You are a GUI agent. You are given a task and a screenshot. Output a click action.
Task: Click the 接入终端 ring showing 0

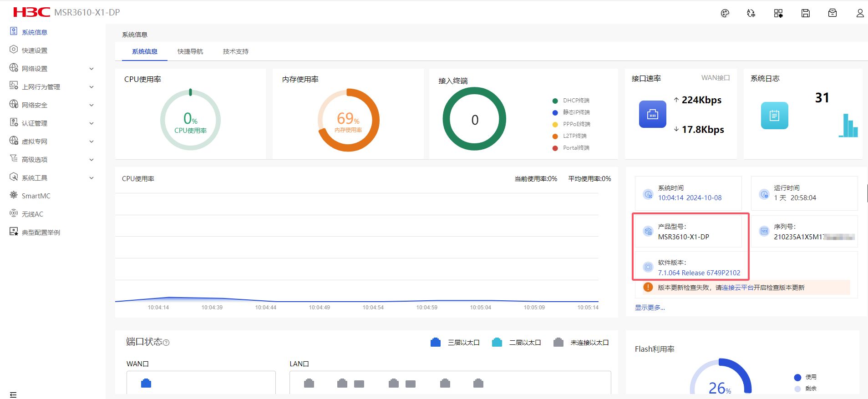(474, 119)
